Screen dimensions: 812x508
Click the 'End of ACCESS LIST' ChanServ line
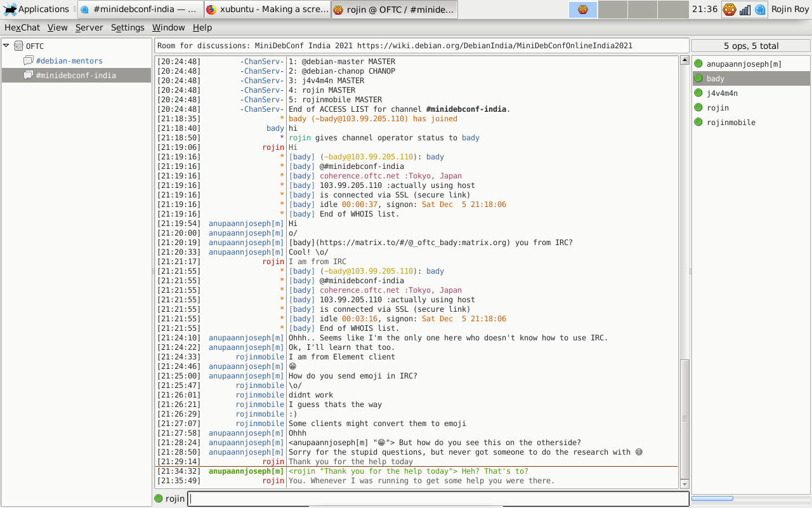(x=400, y=109)
